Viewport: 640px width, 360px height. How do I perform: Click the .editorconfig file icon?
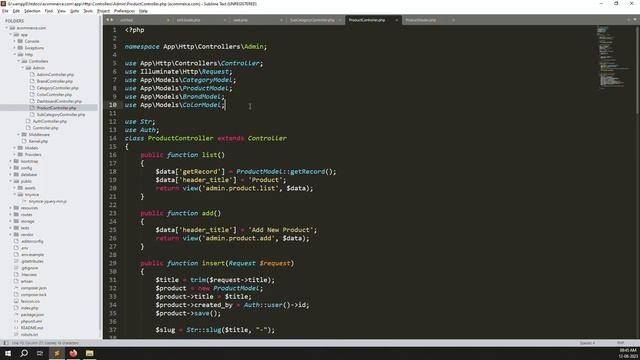tap(16, 241)
